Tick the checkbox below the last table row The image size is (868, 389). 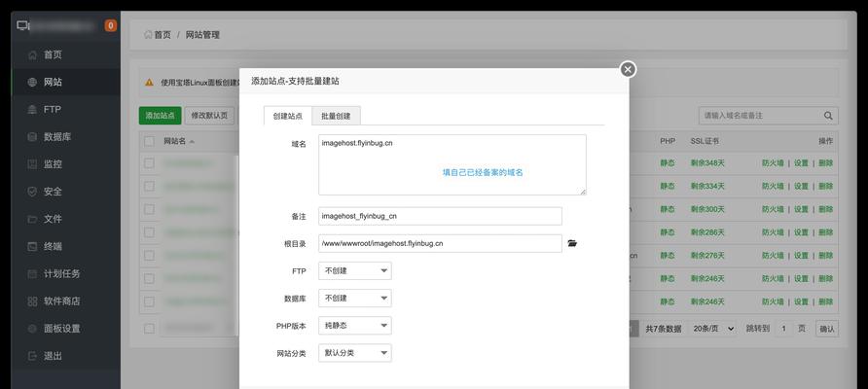click(x=149, y=329)
